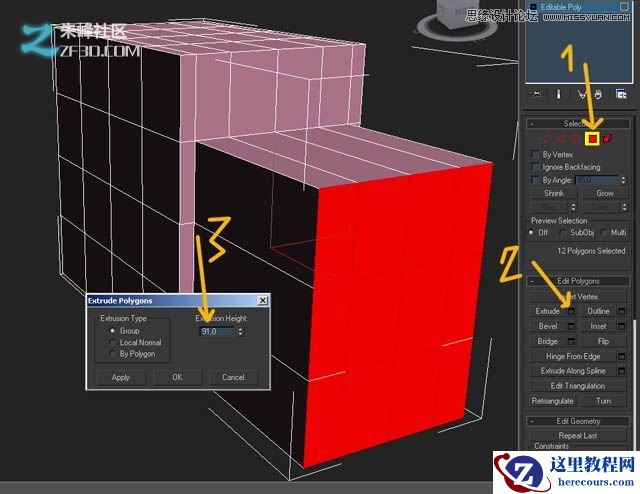Open Extrude Along Spline settings icon
This screenshot has height=494, width=640.
tap(622, 371)
